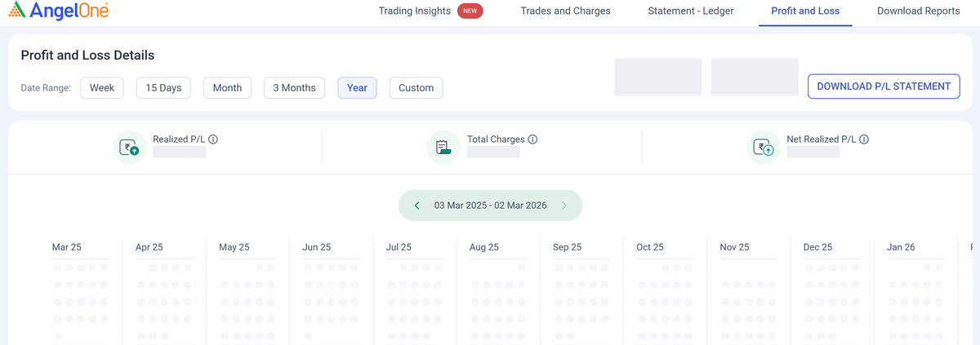The image size is (980, 345).
Task: Click the 03 Mar 2025 - 02 Mar 2026 range
Action: point(490,206)
